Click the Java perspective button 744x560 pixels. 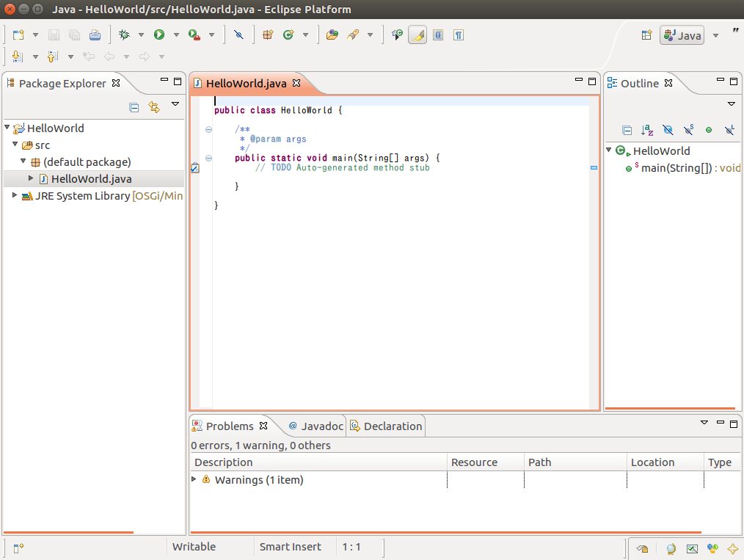tap(682, 35)
